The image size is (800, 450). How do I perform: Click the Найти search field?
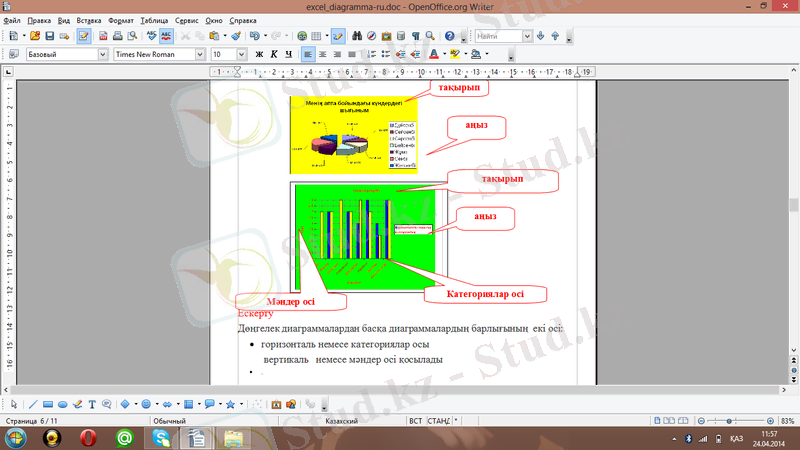(x=495, y=36)
